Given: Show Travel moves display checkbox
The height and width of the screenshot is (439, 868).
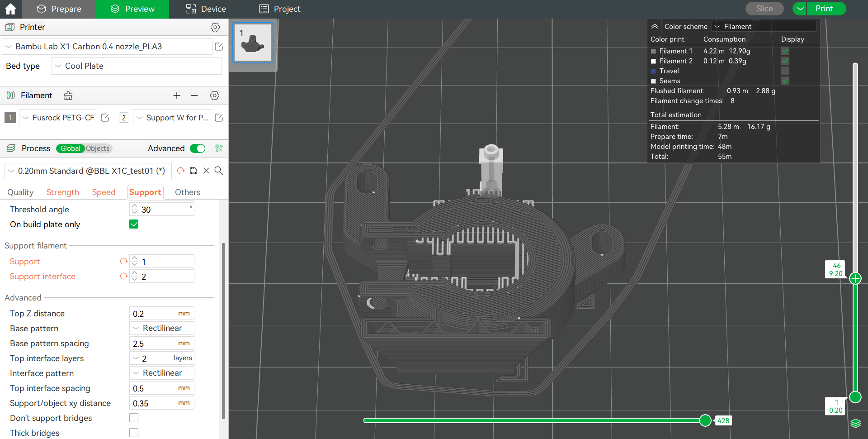Looking at the screenshot, I should (x=785, y=71).
